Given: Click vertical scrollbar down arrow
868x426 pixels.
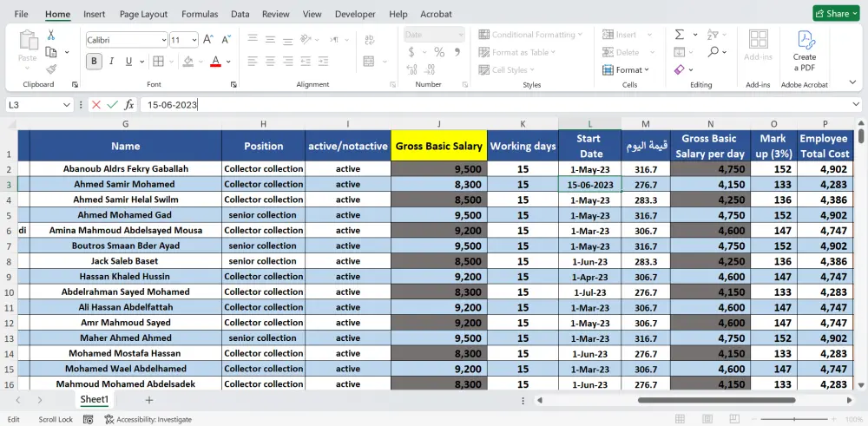Looking at the screenshot, I should coord(861,385).
